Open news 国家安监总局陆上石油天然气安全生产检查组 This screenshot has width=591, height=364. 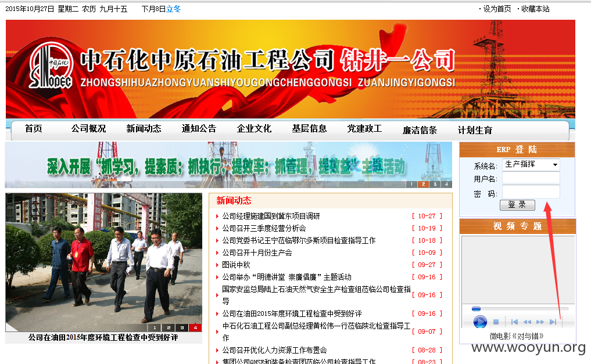316,295
